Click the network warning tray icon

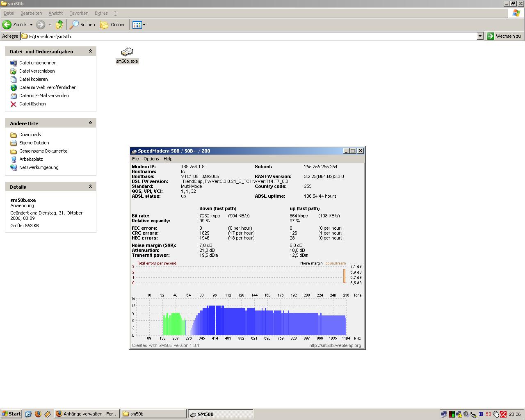pyautogui.click(x=459, y=414)
